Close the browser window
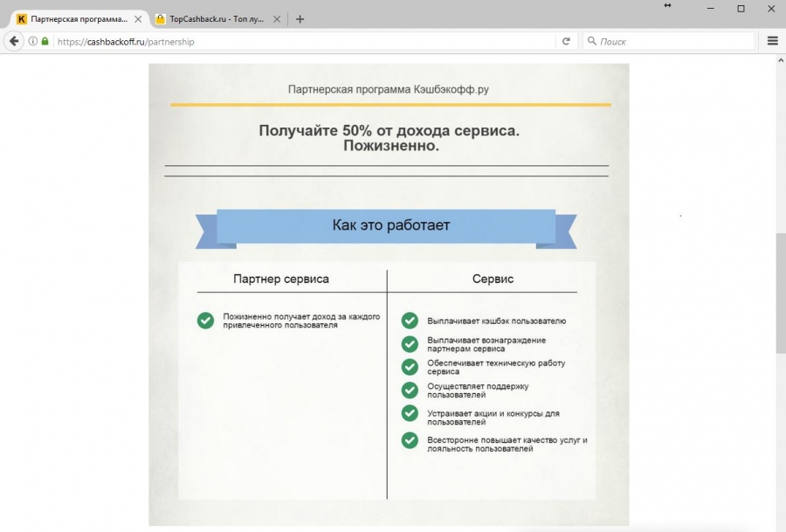 [x=771, y=9]
